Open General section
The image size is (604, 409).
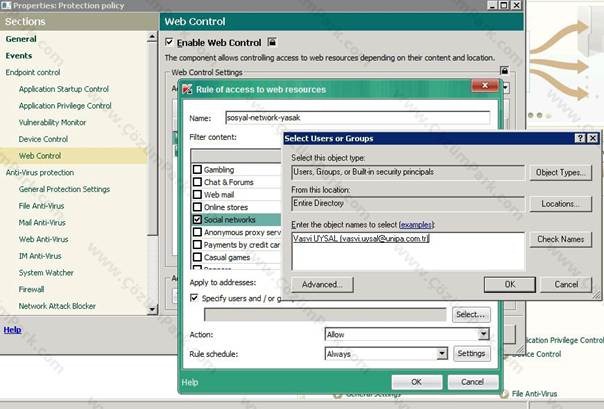21,39
